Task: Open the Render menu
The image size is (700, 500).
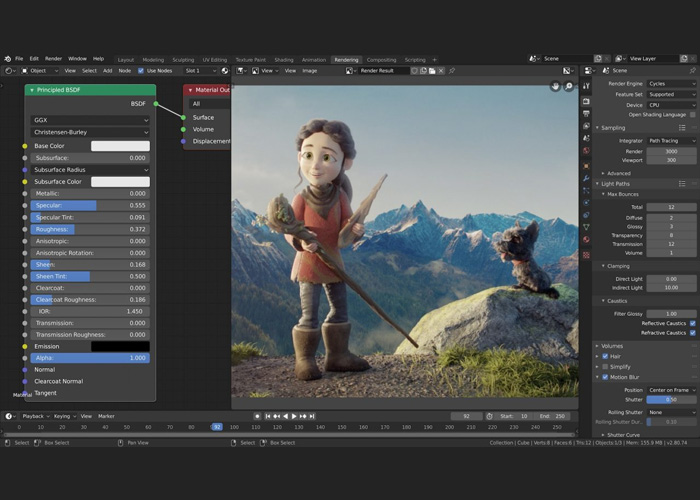Action: (x=53, y=58)
